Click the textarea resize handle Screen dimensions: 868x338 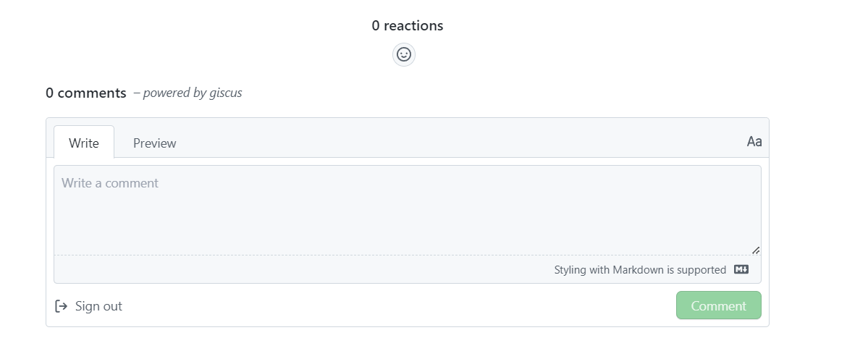[756, 250]
